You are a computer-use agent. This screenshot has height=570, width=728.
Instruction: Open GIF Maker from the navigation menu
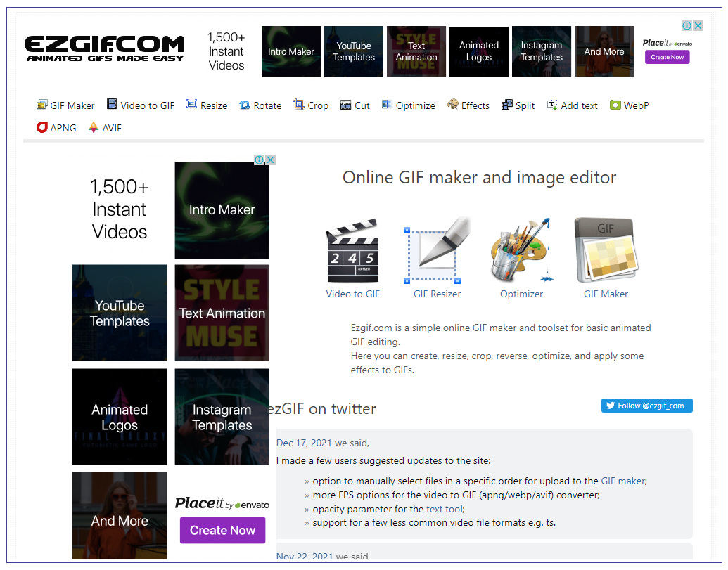(65, 105)
